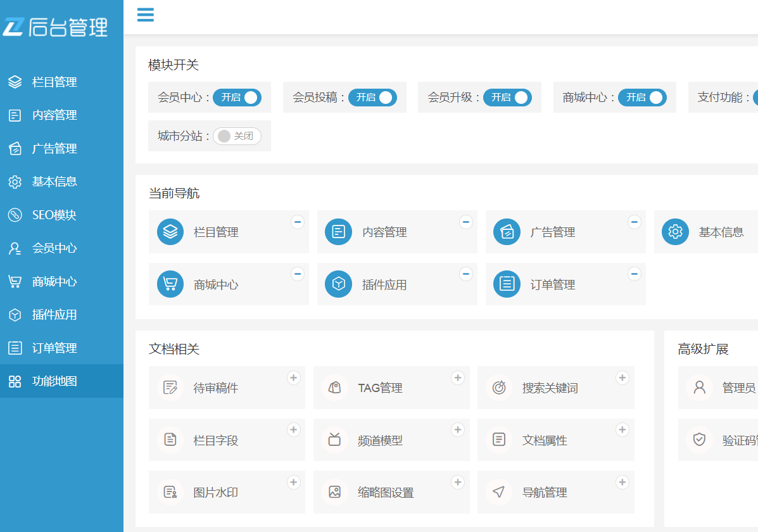Click the 验证码 shield icon
This screenshot has width=758, height=532.
click(700, 440)
